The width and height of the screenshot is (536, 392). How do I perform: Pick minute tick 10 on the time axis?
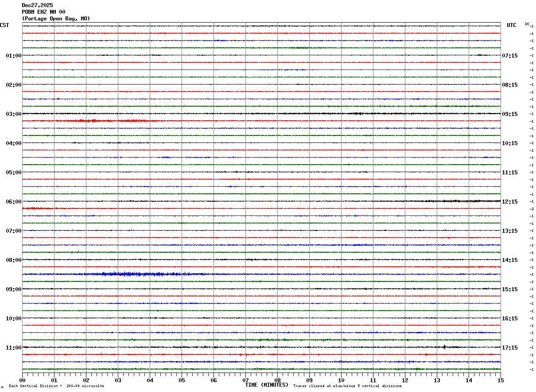pos(341,380)
